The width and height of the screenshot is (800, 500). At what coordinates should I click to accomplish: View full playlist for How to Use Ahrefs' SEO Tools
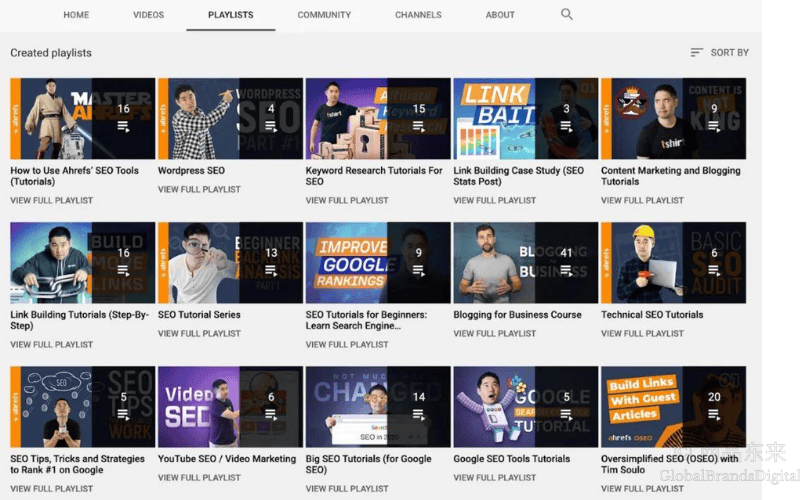tap(52, 201)
